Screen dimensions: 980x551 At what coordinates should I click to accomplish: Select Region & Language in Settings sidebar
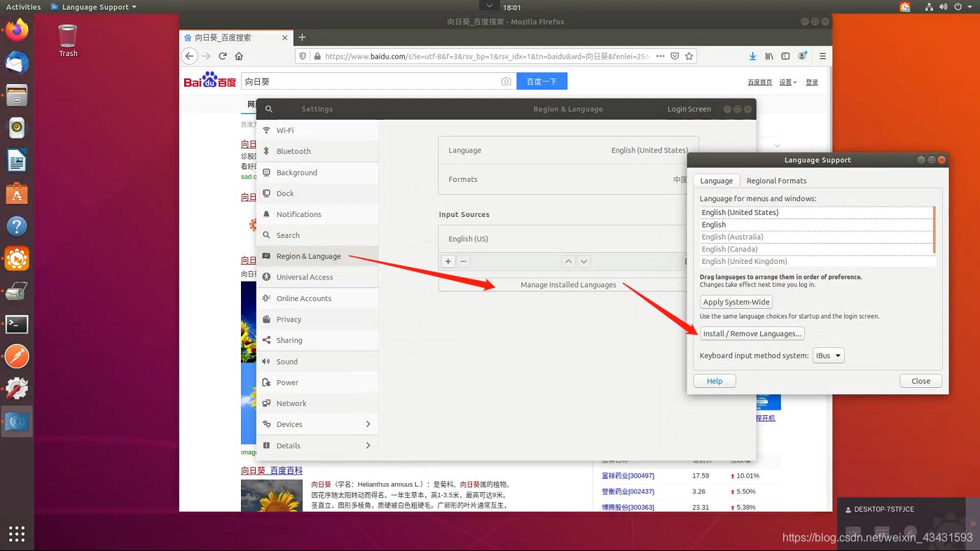tap(308, 256)
